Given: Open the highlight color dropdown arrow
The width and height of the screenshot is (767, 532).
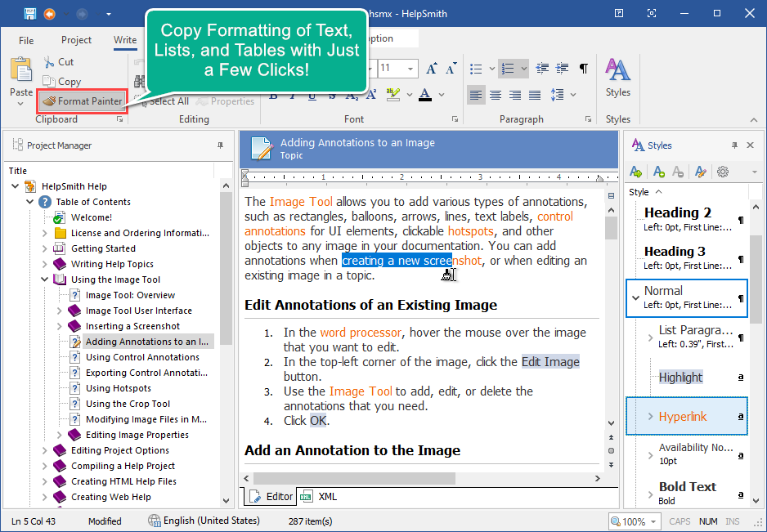Looking at the screenshot, I should coord(410,95).
